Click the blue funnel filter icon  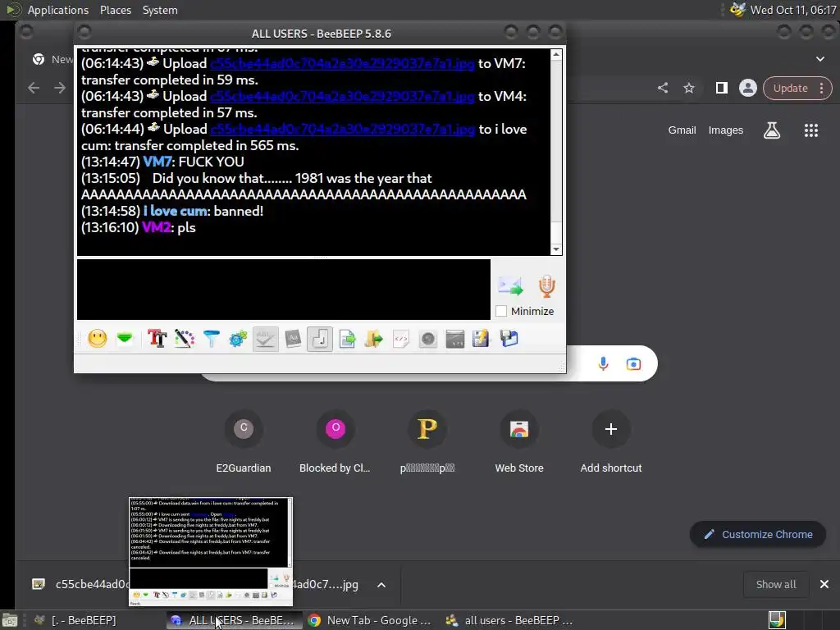212,339
